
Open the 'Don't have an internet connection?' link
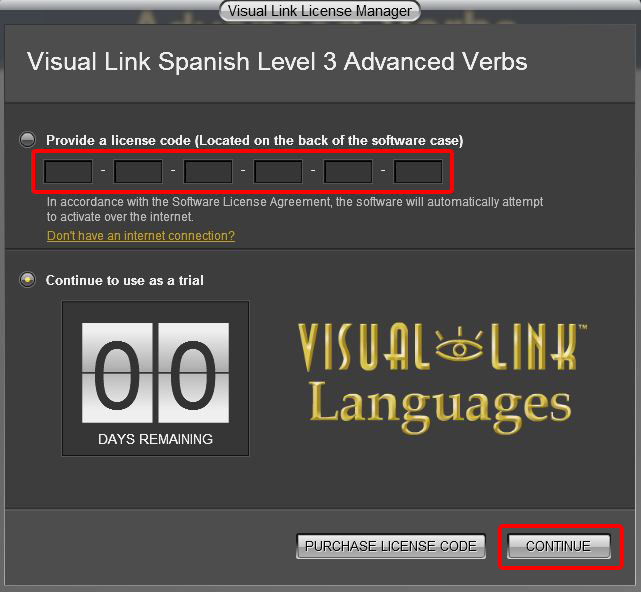point(141,236)
